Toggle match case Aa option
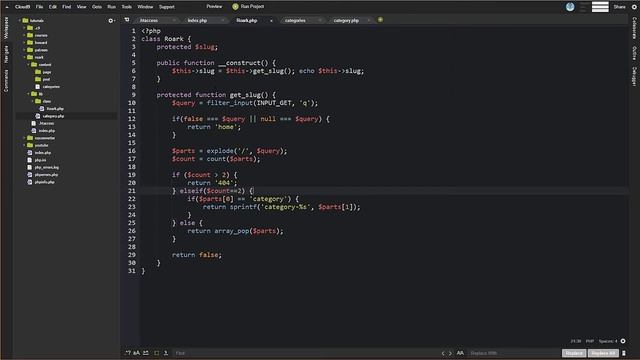 136,353
